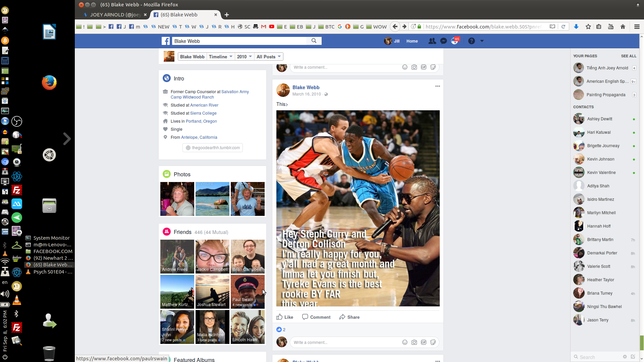The image size is (644, 362).
Task: Click the Like thumbs-up on the Blake Webb post
Action: click(285, 317)
